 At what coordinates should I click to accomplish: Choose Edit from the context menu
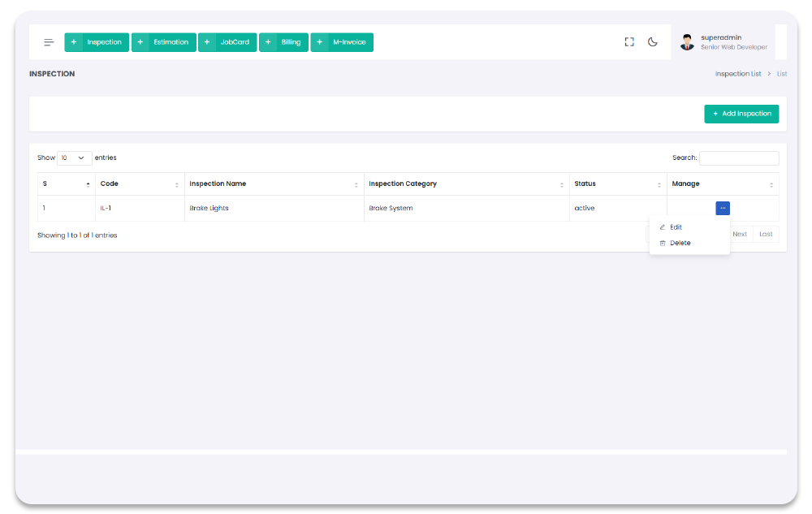[676, 227]
